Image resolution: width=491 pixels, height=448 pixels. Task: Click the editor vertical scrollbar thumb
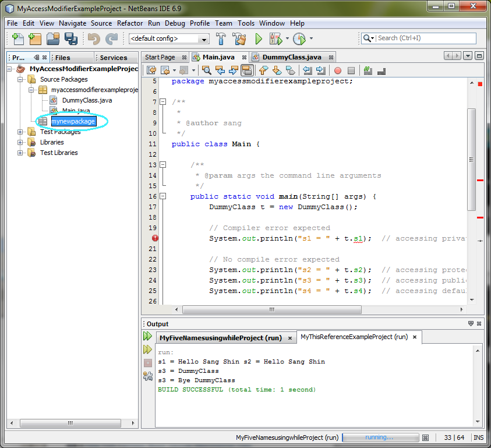(x=472, y=160)
